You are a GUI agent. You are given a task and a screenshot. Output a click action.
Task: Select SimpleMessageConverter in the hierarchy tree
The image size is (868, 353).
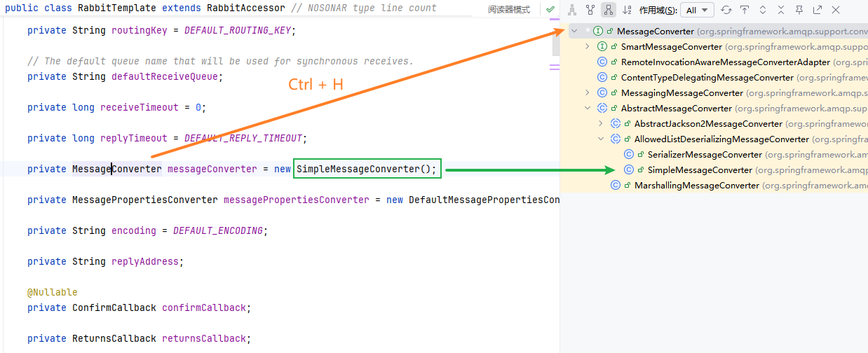pos(699,169)
